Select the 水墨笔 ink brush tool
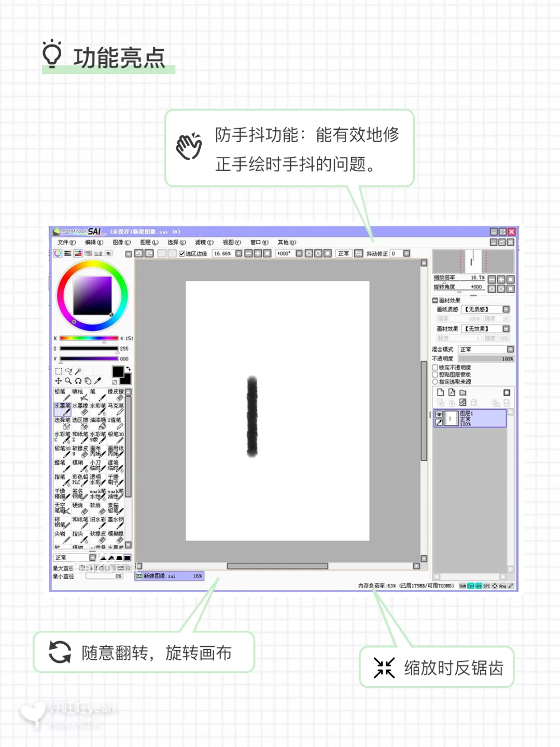The width and height of the screenshot is (560, 747). tap(62, 409)
